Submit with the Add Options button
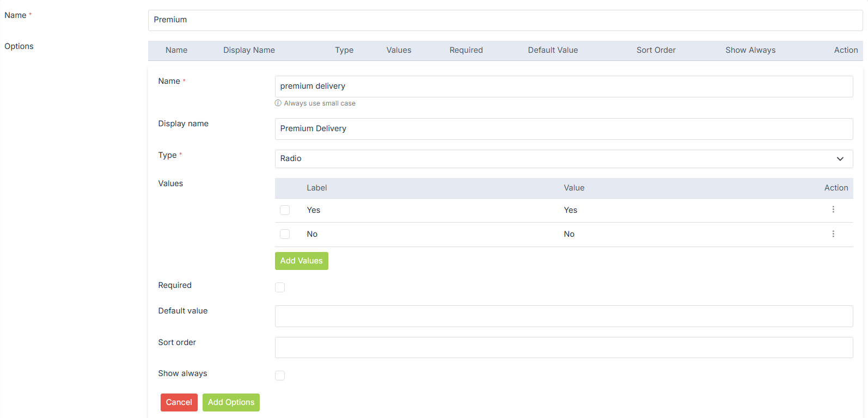Image resolution: width=868 pixels, height=418 pixels. pos(231,402)
